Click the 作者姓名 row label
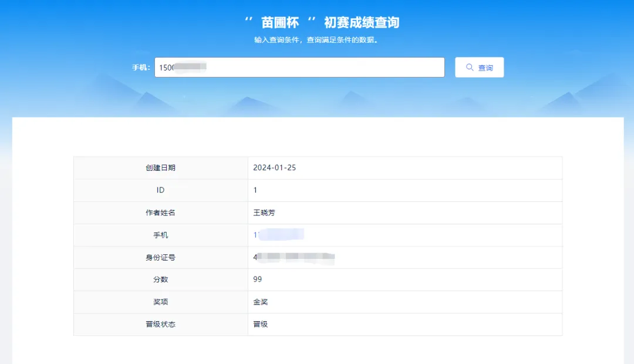 pos(160,213)
